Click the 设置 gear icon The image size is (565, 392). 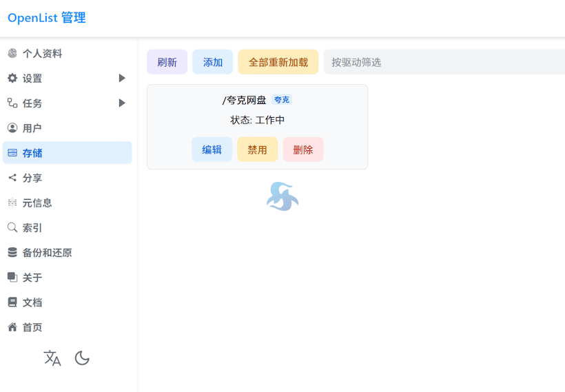tap(12, 78)
